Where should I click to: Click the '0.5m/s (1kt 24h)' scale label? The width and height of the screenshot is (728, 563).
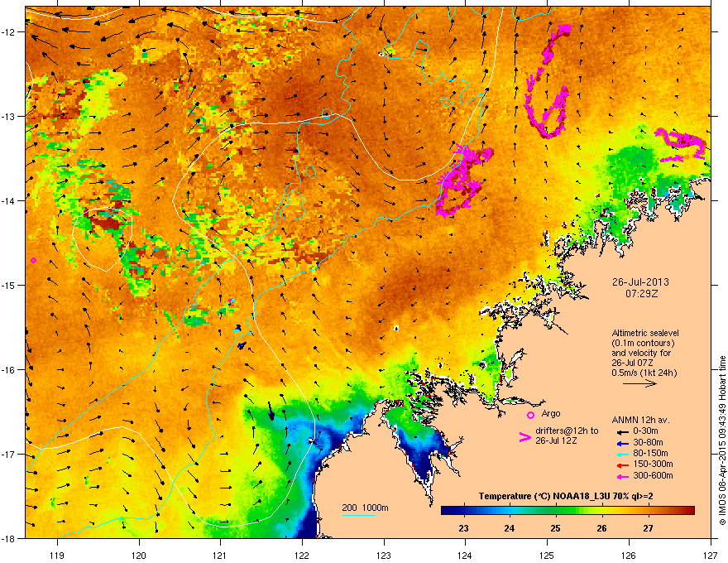tap(644, 373)
